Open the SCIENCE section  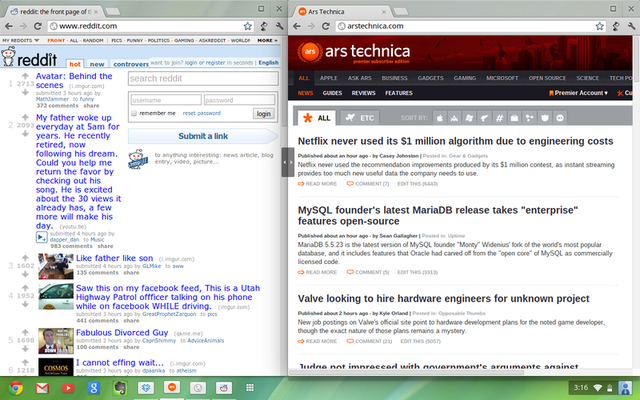[587, 78]
